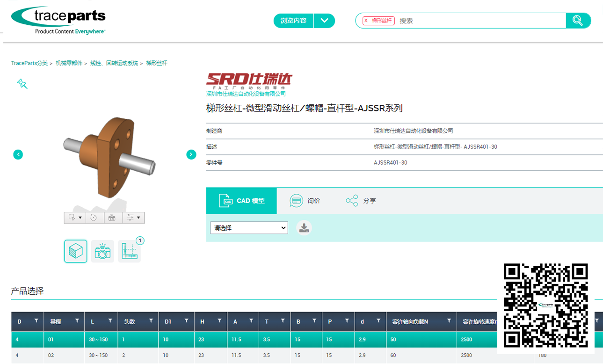The height and width of the screenshot is (364, 603).
Task: Toggle the 3D viewer animation tool
Action: [112, 218]
